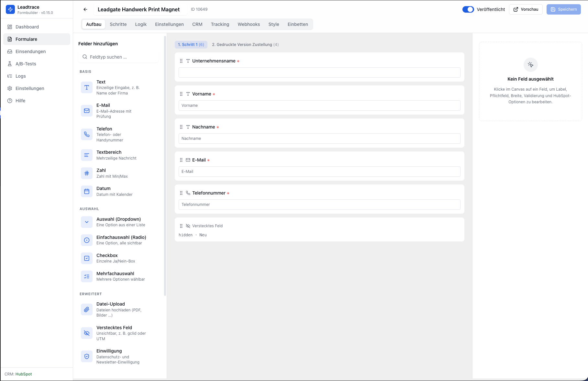Add an Auswahl (Dropdown) field
Image resolution: width=588 pixels, height=381 pixels.
click(x=119, y=222)
